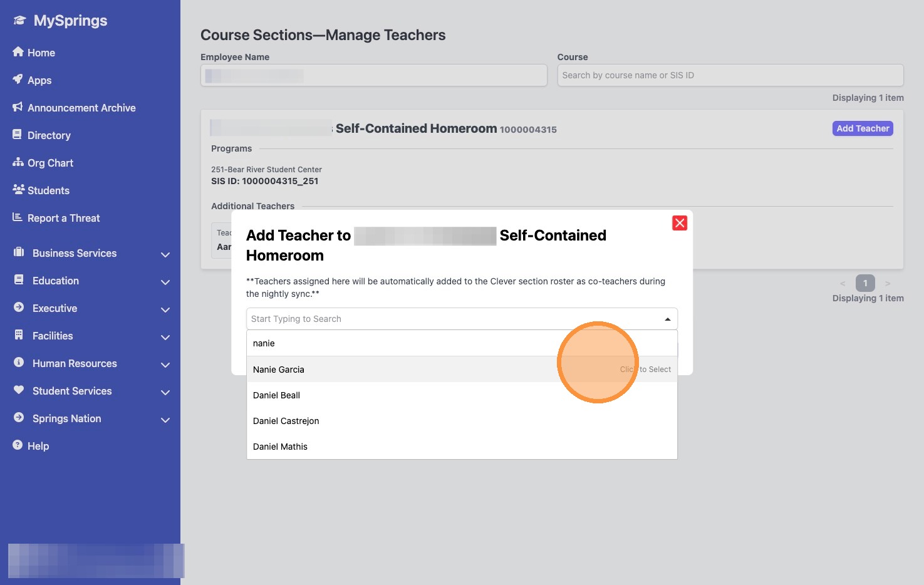The height and width of the screenshot is (585, 924).
Task: Collapse the teacher search dropdown arrow
Action: pyautogui.click(x=667, y=319)
